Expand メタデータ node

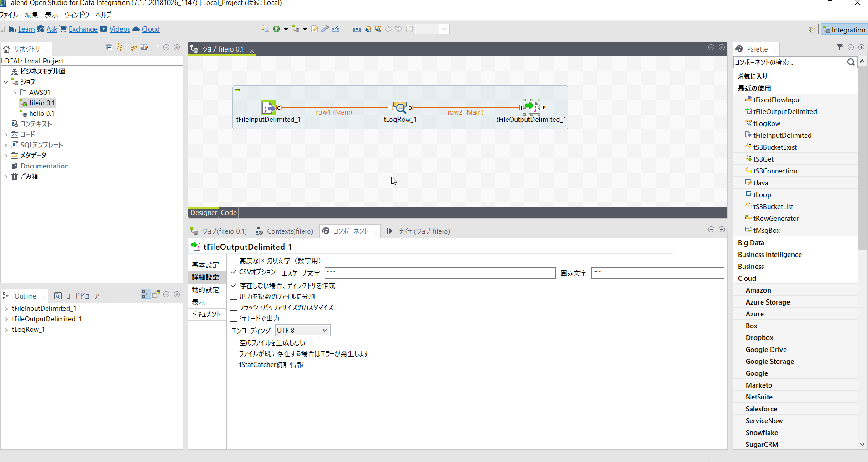pyautogui.click(x=5, y=156)
